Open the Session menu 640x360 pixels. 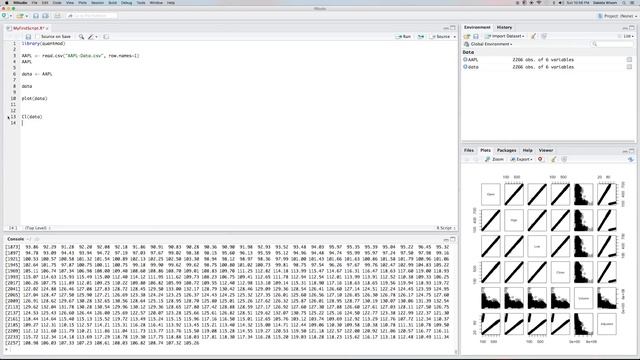[x=98, y=3]
